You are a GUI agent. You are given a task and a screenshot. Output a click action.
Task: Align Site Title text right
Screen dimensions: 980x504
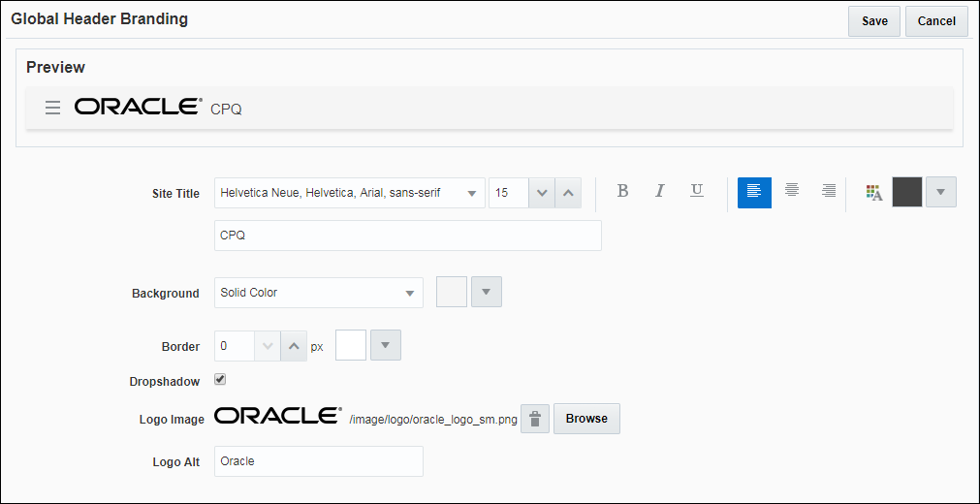click(x=829, y=191)
